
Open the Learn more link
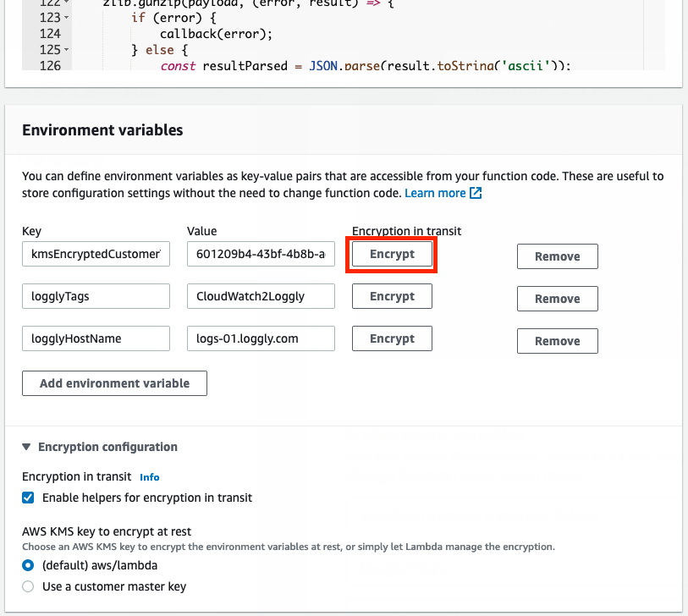tap(435, 193)
